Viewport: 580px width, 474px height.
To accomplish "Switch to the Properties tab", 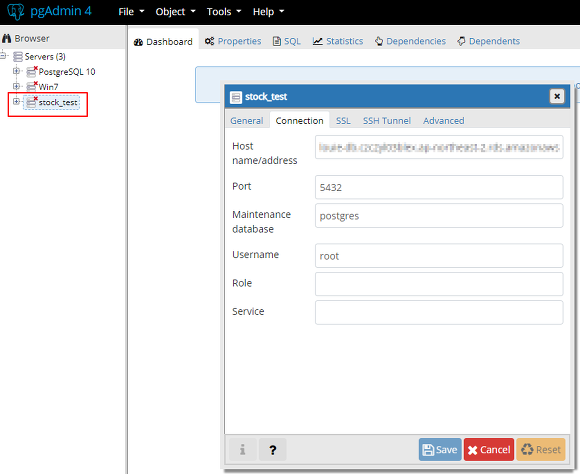I will coord(233,41).
